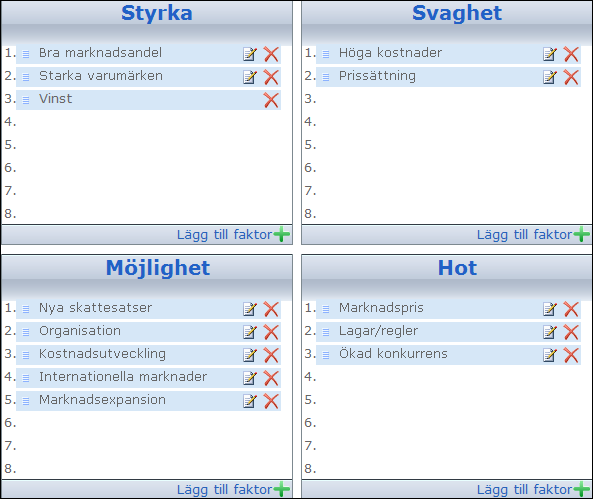Edit the 'Höga kostnader' factor
The width and height of the screenshot is (593, 499).
(550, 54)
